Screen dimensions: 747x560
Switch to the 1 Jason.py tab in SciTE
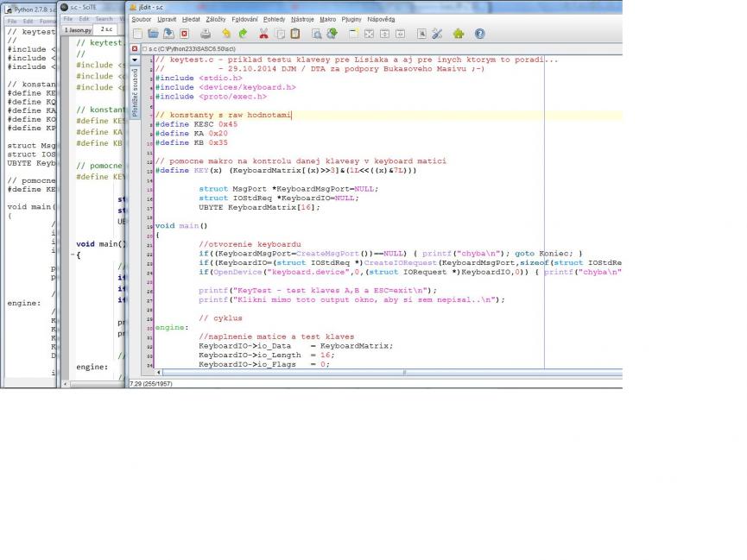pos(79,29)
